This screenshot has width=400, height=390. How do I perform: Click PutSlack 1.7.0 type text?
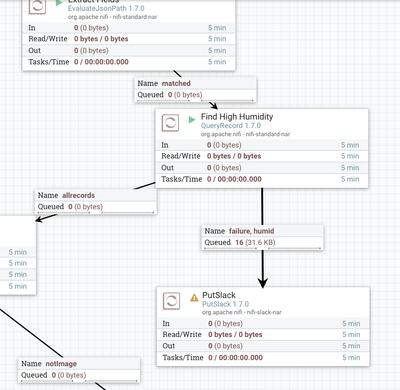tap(225, 304)
